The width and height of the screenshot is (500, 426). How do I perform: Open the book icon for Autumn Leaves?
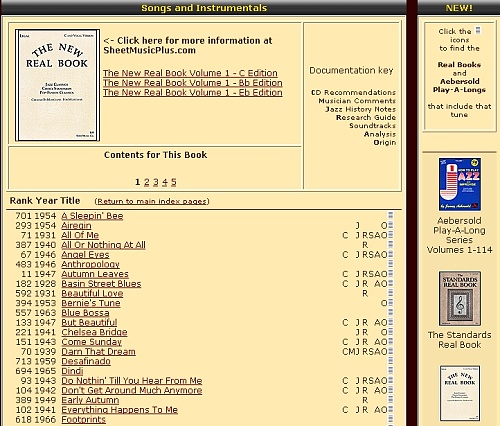391,274
